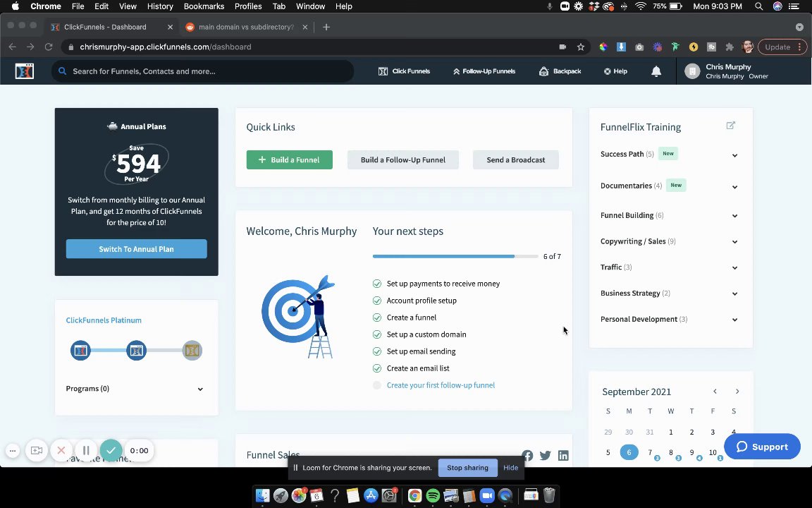
Task: Click the camera icon in the address bar
Action: [562, 47]
